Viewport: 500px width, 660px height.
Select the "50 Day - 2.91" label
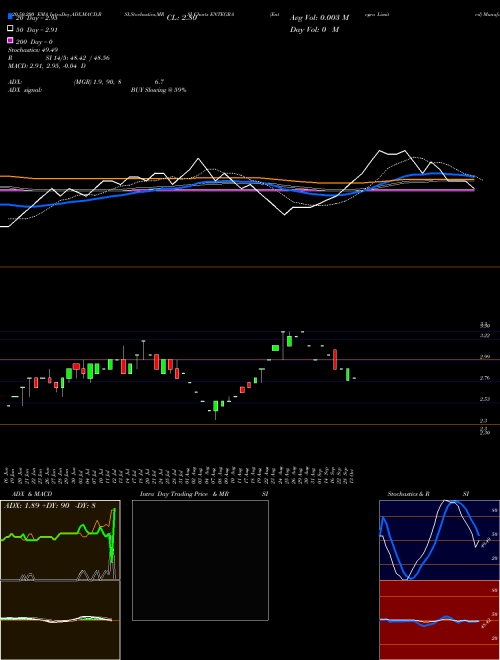(36, 30)
